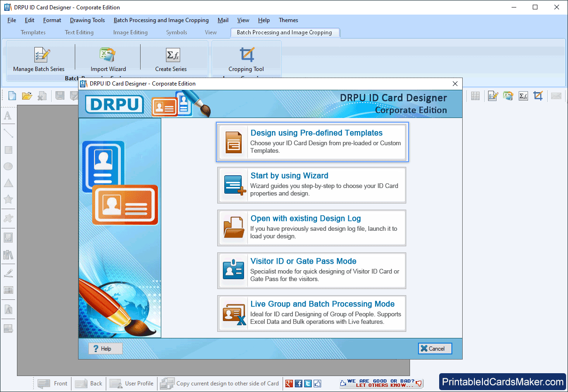
Task: Select the watermark text tool
Action: pos(8,310)
